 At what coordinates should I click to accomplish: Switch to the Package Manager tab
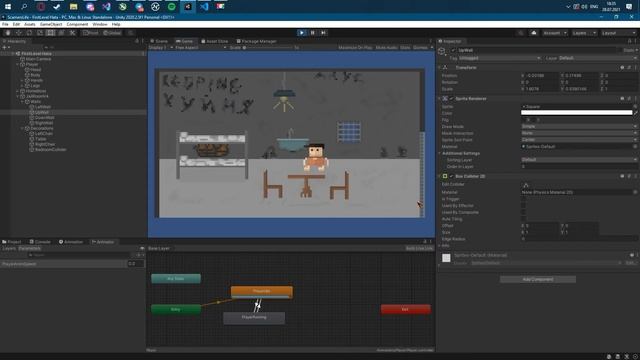256,41
